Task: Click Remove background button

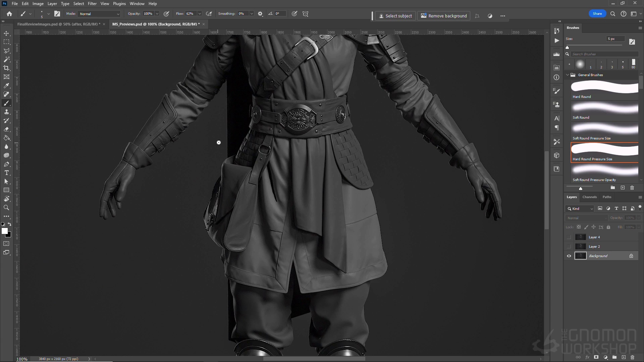Action: tap(444, 16)
